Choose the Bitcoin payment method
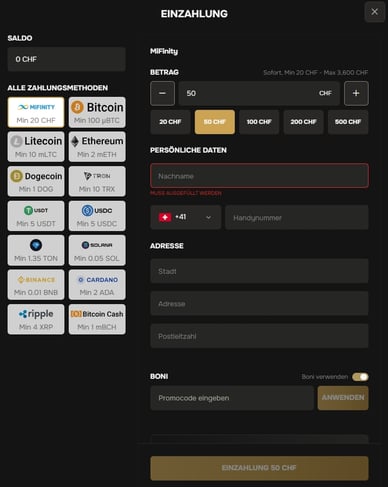388x487 pixels. coord(97,112)
